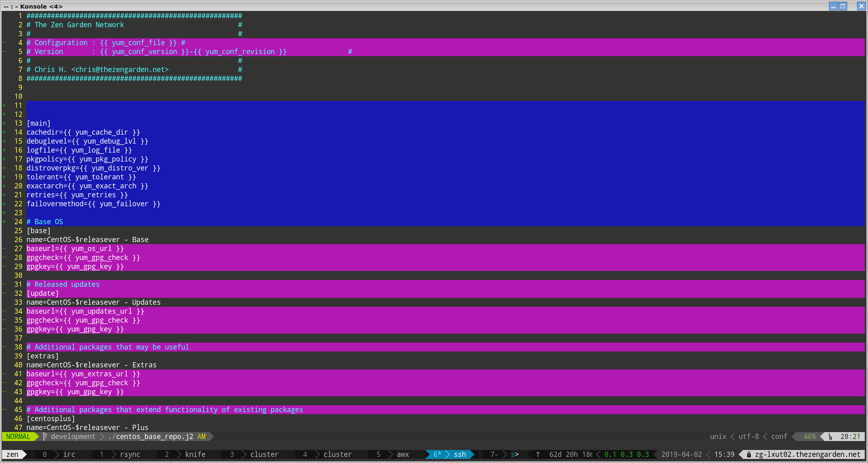Click the modified tilde sign at line 27
The width and height of the screenshot is (868, 463).
[x=4, y=249]
